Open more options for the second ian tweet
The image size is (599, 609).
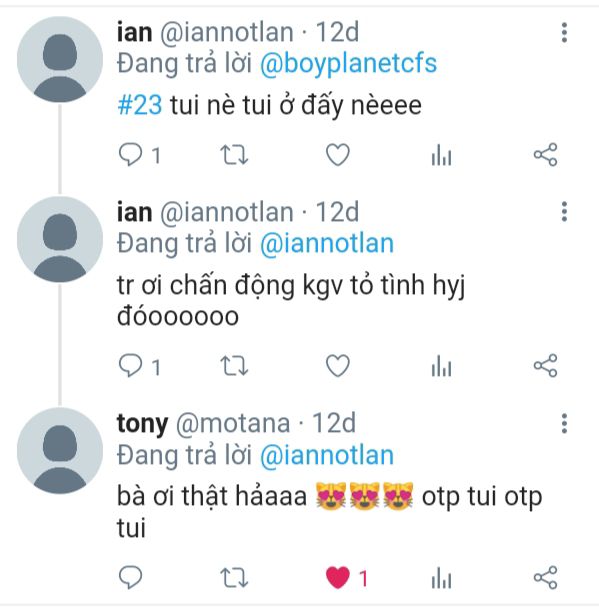[x=564, y=212]
